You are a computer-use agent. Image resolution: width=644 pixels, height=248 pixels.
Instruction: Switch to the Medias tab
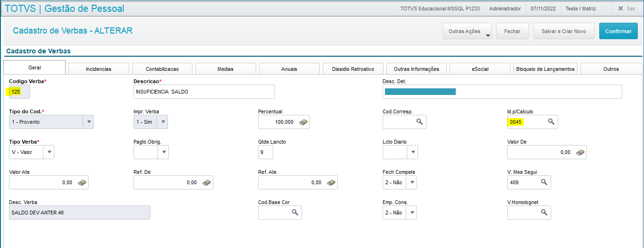(x=226, y=69)
